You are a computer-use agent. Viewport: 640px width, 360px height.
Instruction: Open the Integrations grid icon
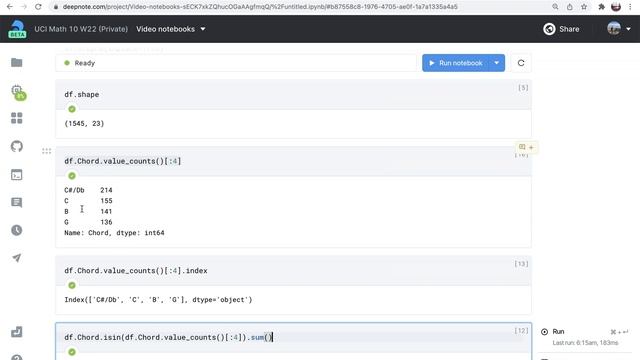click(17, 118)
